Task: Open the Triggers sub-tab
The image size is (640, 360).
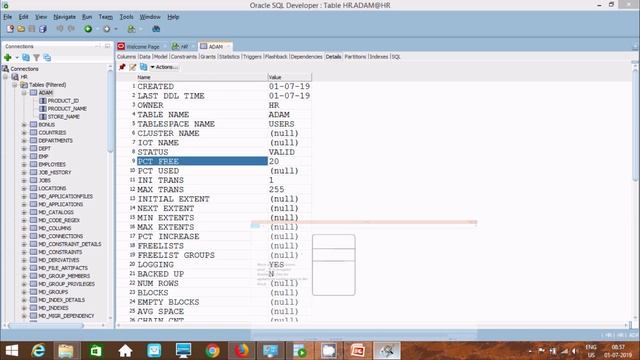Action: click(252, 57)
